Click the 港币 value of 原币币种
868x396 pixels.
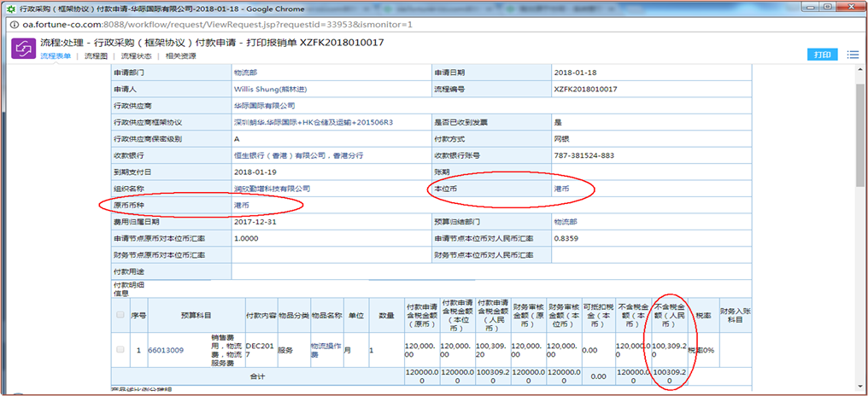tap(242, 205)
